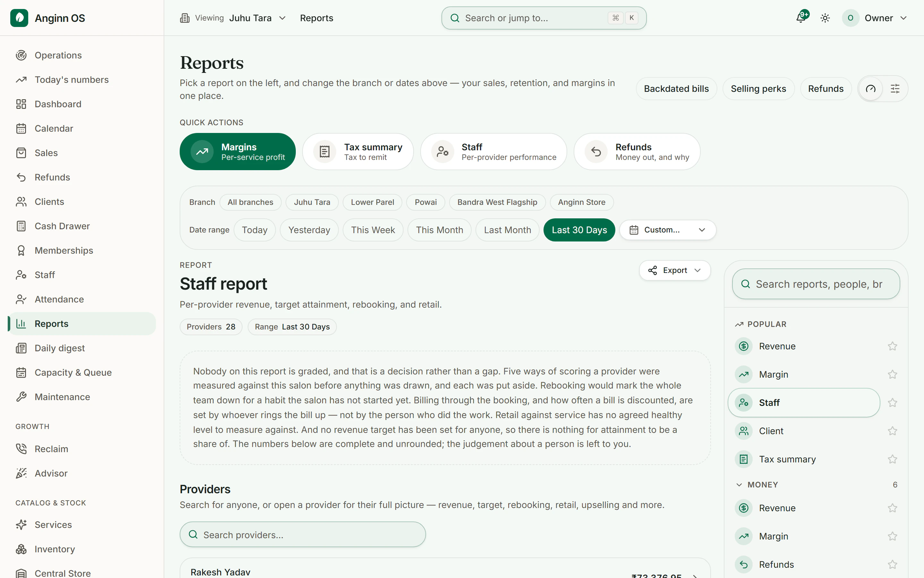The height and width of the screenshot is (578, 924).
Task: Click the Cash Drawer sidebar icon
Action: pos(21,226)
